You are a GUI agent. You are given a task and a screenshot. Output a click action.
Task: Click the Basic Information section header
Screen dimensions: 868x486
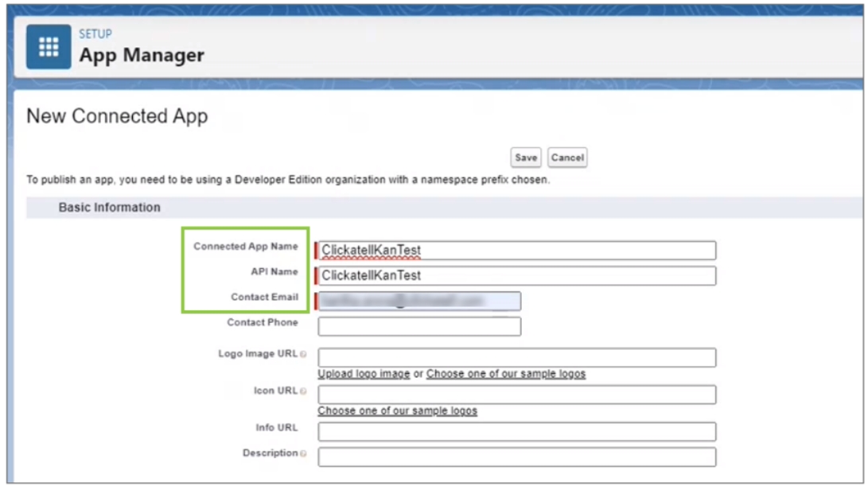coord(109,208)
